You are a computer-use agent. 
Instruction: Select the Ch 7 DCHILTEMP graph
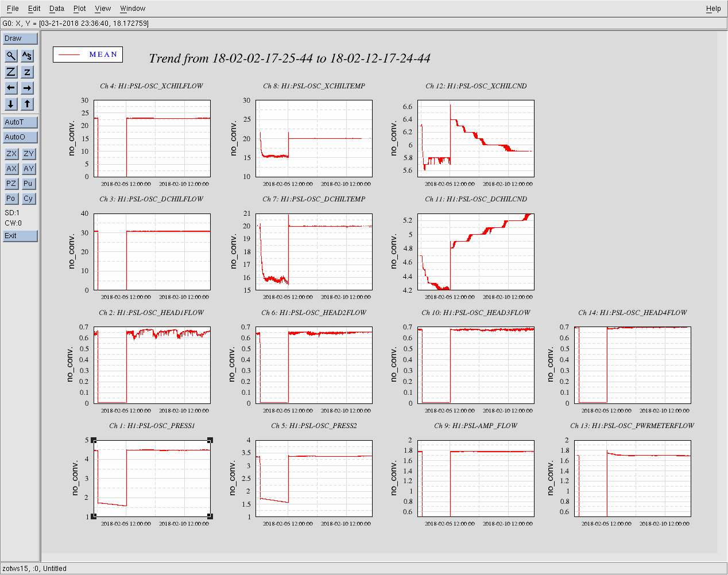(314, 252)
